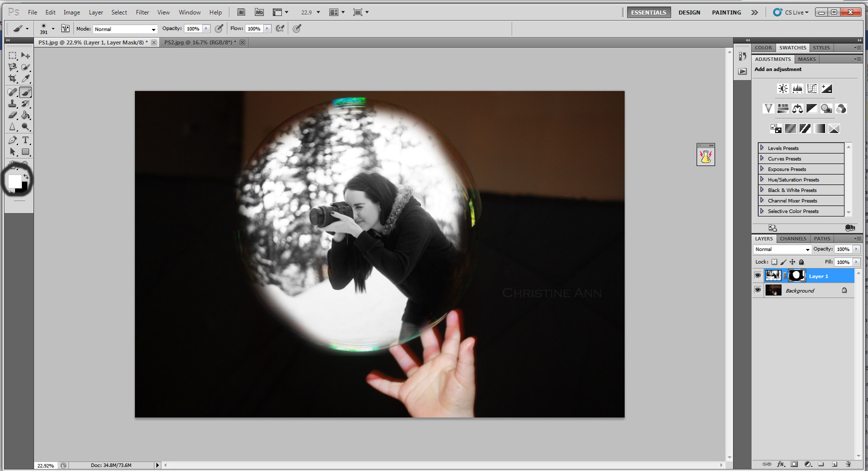Select the Move tool
Image resolution: width=868 pixels, height=471 pixels.
(x=25, y=55)
